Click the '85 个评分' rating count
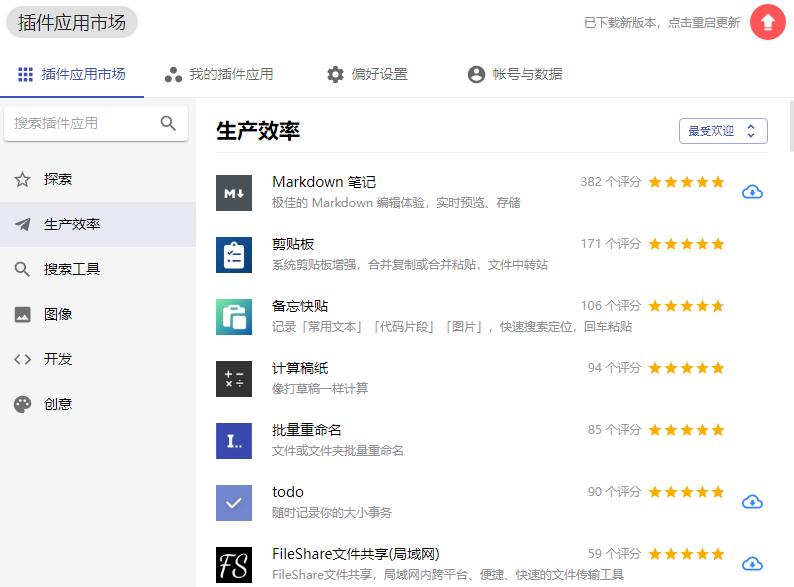Viewport: 794px width, 587px height. pos(614,430)
